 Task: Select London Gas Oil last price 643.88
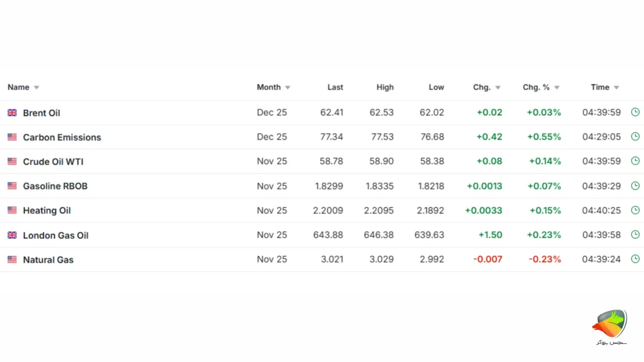click(x=329, y=235)
